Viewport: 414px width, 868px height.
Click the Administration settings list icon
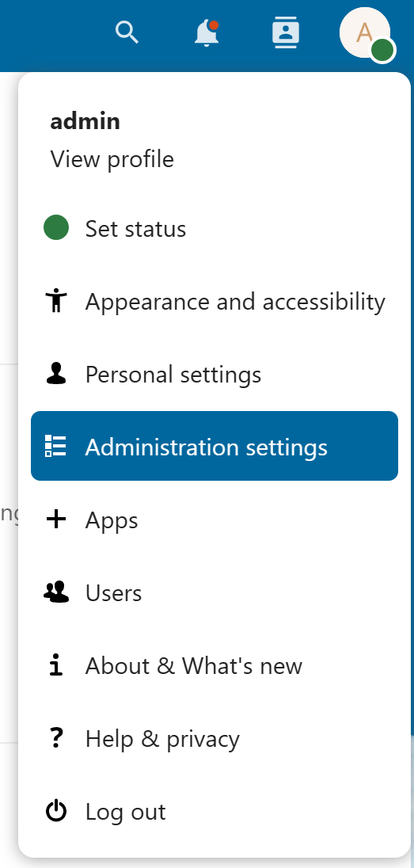coord(56,446)
